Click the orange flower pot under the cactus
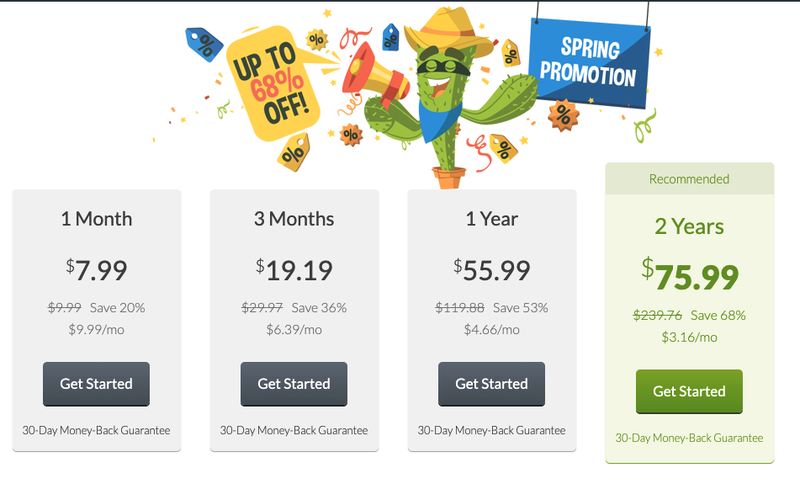The width and height of the screenshot is (800, 489). (x=449, y=177)
